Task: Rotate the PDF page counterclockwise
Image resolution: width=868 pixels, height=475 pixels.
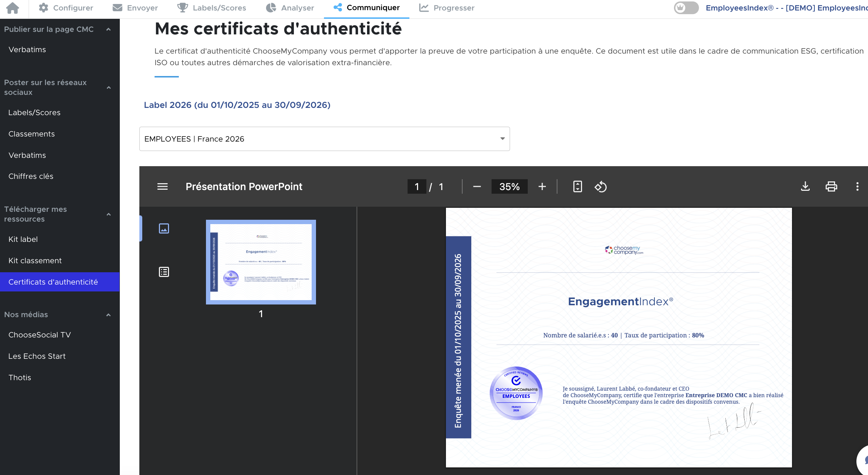Action: tap(601, 187)
